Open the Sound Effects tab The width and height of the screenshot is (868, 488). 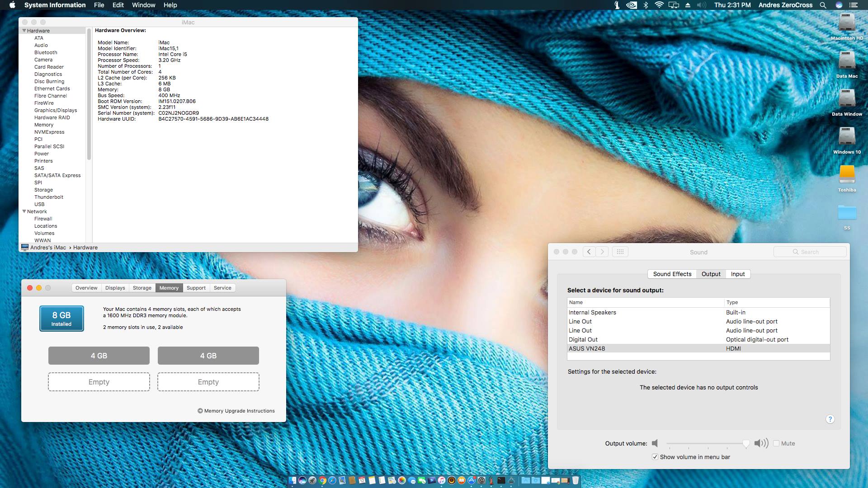coord(672,274)
